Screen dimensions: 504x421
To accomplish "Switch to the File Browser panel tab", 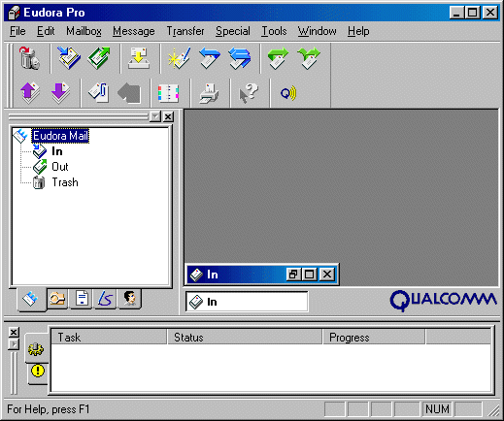I will [x=57, y=299].
